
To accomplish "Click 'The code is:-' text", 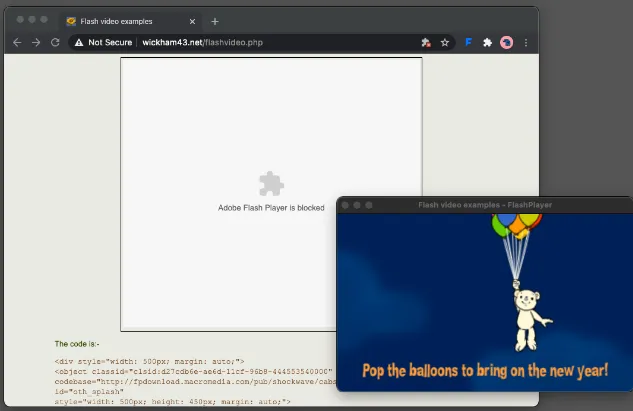I will point(77,344).
